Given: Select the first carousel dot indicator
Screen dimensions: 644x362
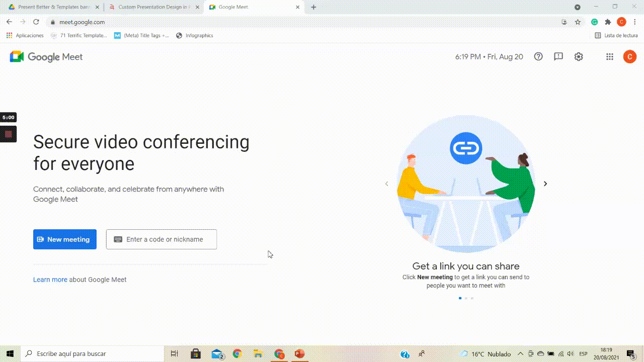Looking at the screenshot, I should [460, 298].
